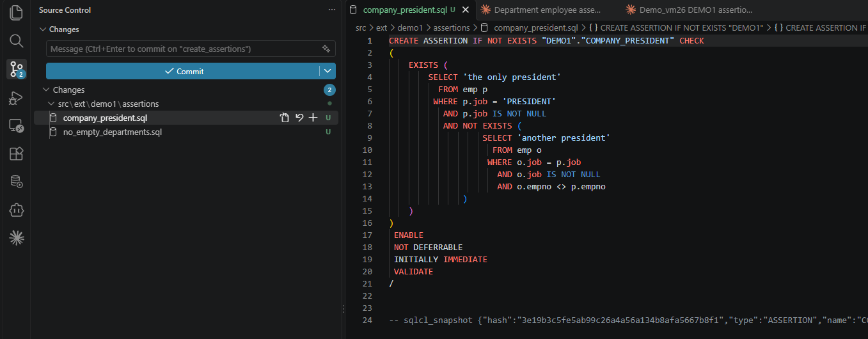
Task: Focus the commit message input
Action: (x=182, y=49)
